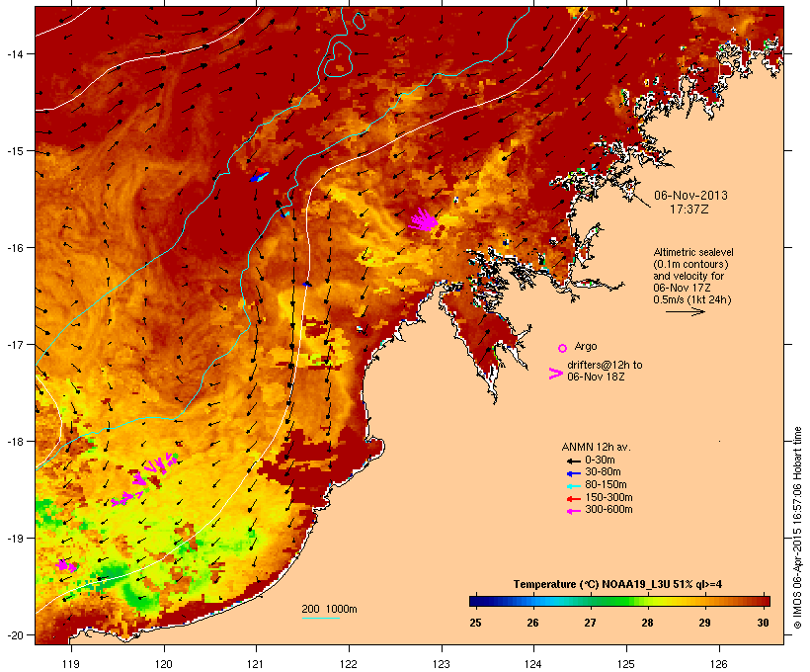Click the latitude axis label -20
The width and height of the screenshot is (810, 672).
[14, 635]
